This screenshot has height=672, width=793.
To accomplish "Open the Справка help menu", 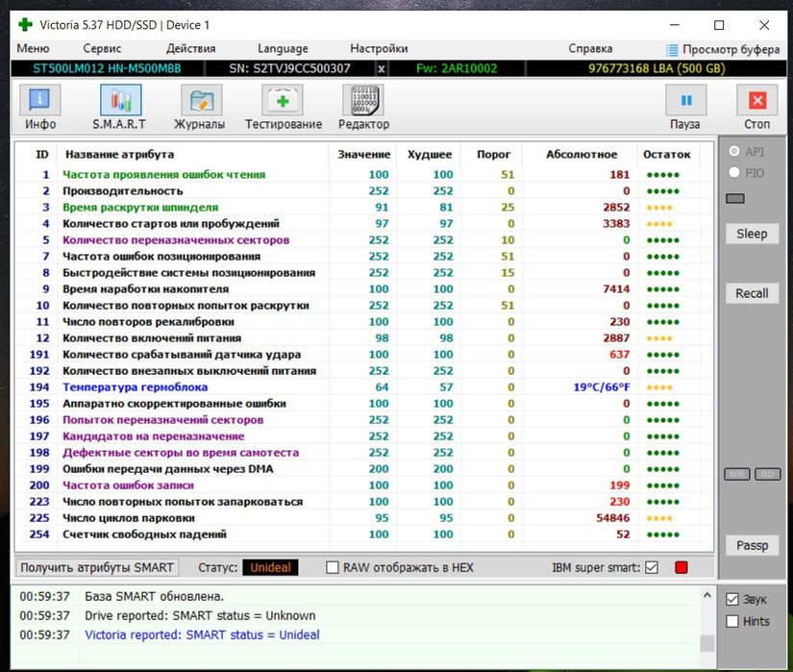I will coord(590,48).
